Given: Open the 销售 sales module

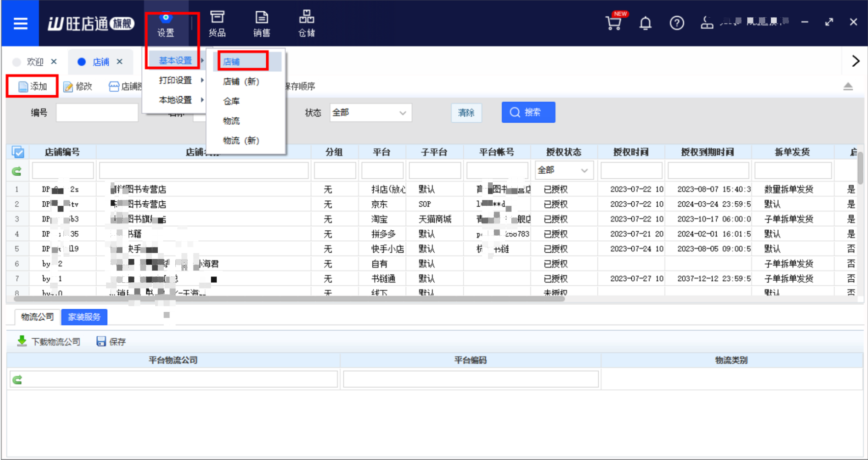Looking at the screenshot, I should pos(262,24).
